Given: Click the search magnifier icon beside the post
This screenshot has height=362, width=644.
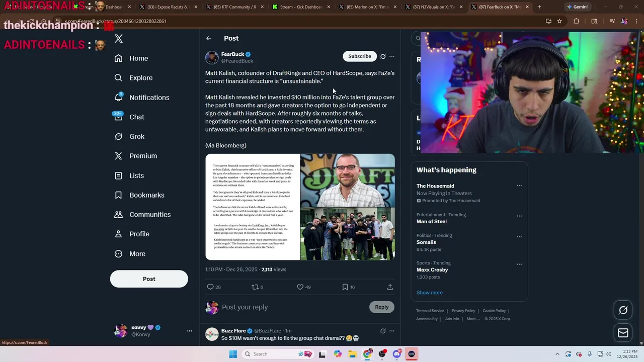Looking at the screenshot, I should (418, 38).
